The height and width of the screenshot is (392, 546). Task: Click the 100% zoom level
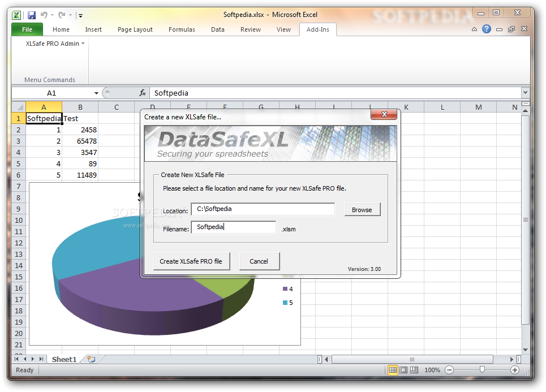click(x=432, y=370)
